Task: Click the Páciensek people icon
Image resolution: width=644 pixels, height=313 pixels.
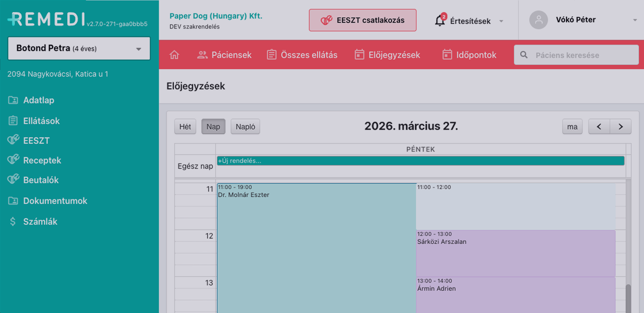Action: coord(202,55)
